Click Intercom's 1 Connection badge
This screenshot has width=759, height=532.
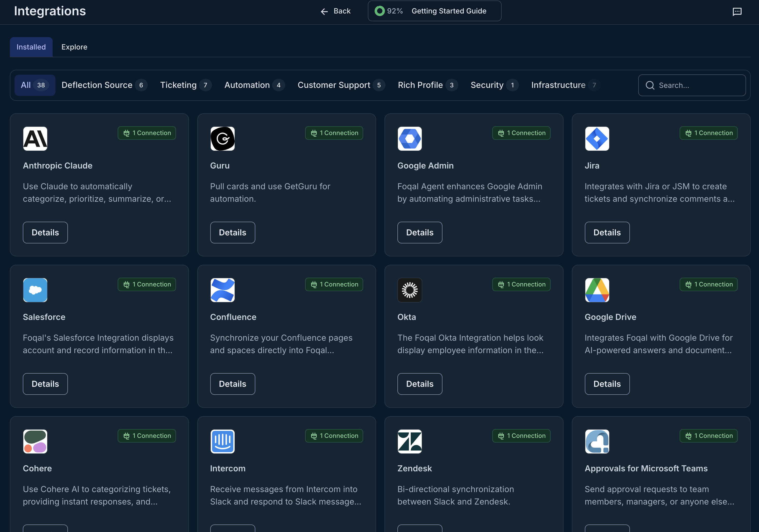[x=334, y=436]
